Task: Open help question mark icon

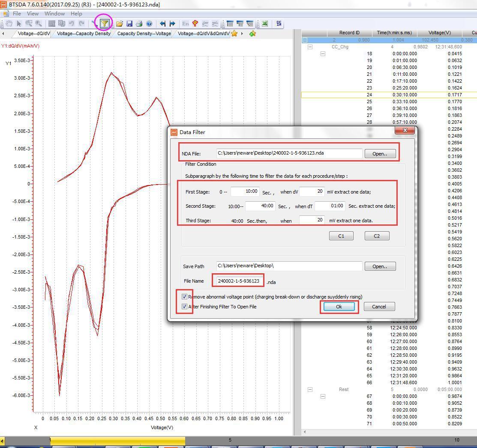Action: pyautogui.click(x=149, y=24)
